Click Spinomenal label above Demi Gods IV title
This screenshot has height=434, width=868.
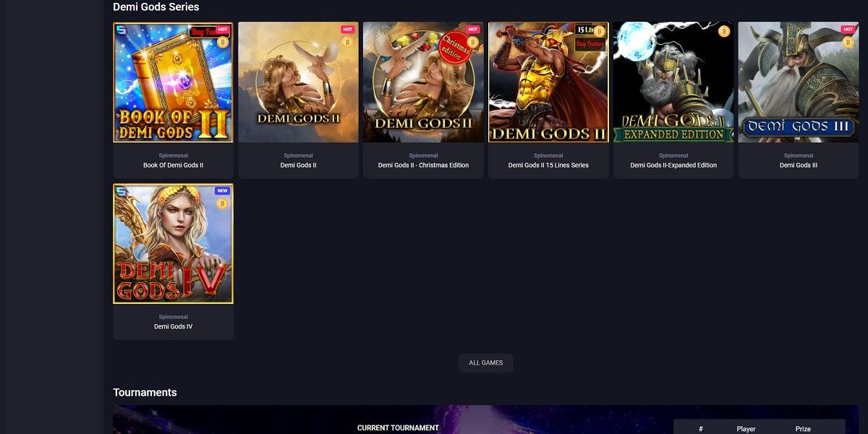(x=174, y=317)
